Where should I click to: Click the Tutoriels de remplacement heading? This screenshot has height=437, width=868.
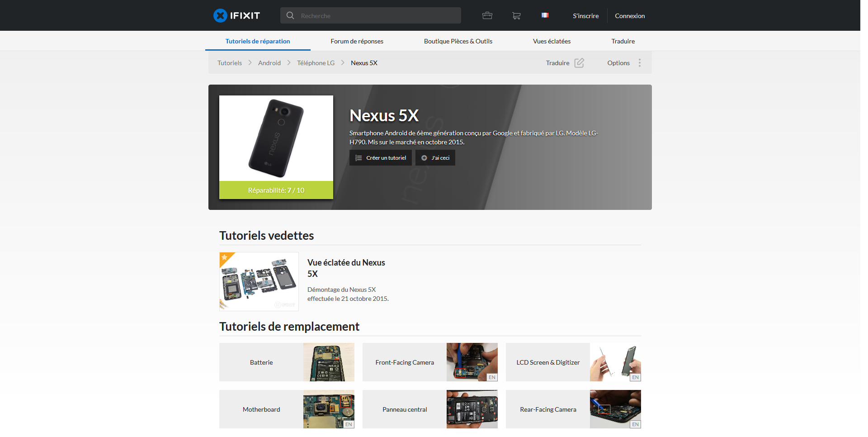pyautogui.click(x=289, y=326)
